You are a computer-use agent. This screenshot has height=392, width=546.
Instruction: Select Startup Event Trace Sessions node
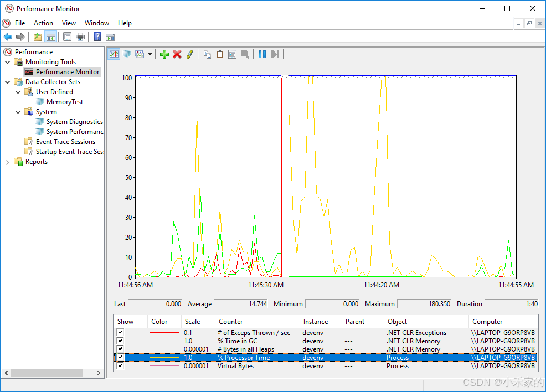coord(69,152)
